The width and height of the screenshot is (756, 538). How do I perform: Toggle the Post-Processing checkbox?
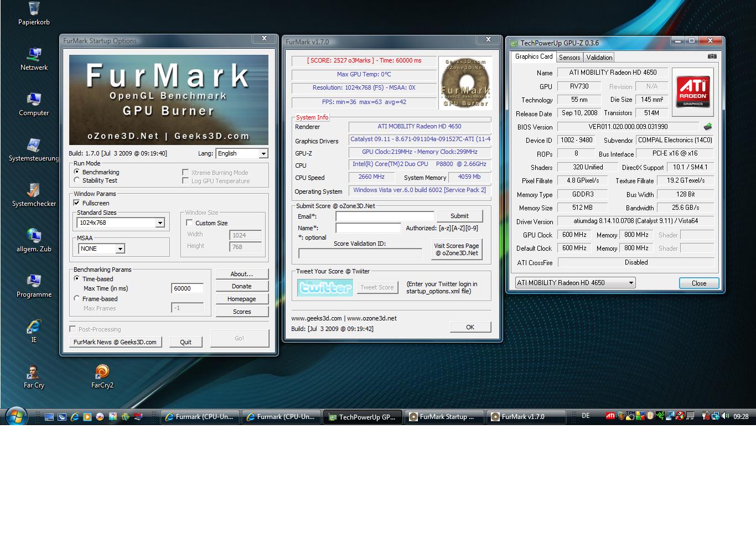(73, 329)
